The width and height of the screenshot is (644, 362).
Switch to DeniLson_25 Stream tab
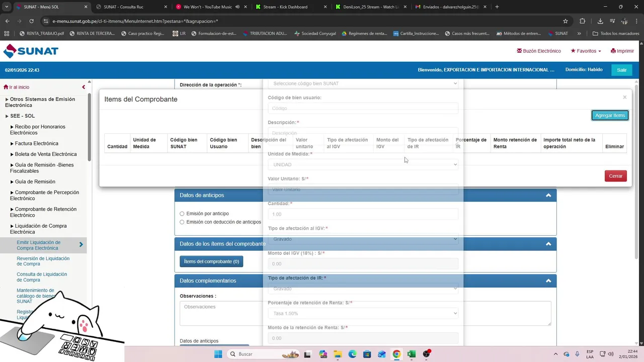tap(370, 7)
